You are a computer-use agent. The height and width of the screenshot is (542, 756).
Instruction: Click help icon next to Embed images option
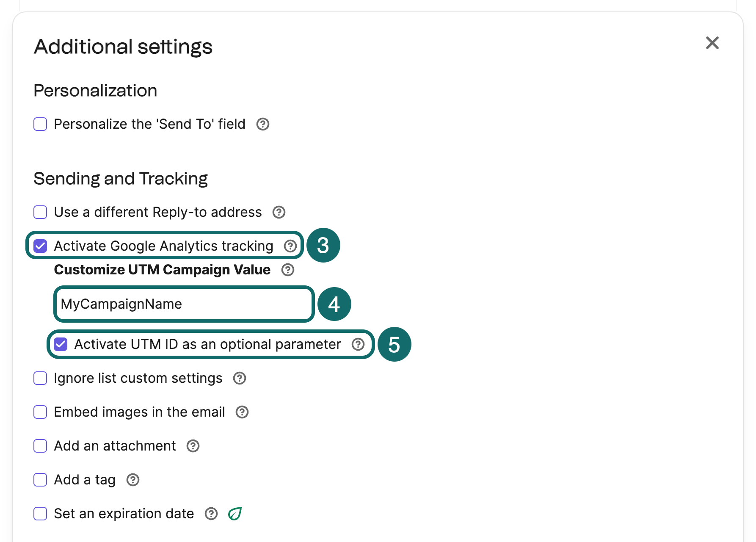[x=241, y=412]
